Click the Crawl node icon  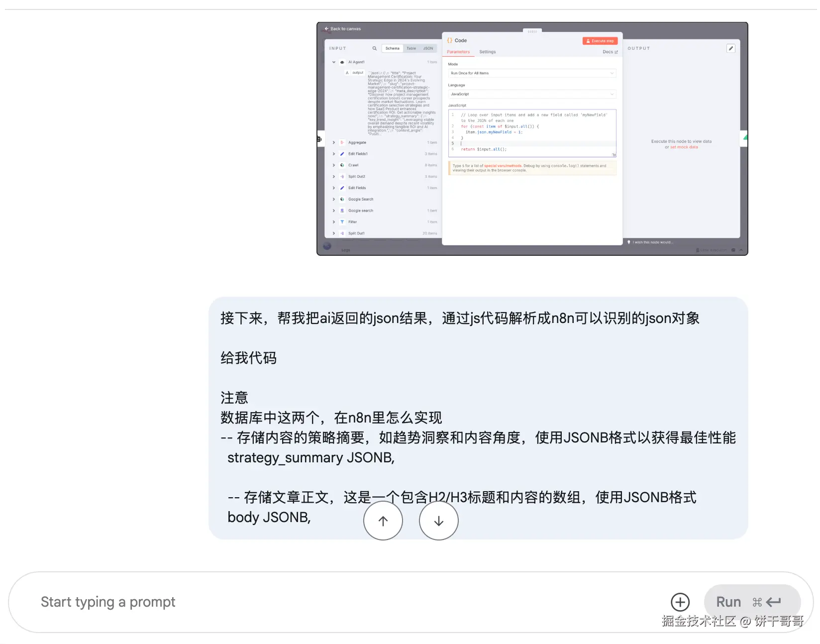coord(342,165)
